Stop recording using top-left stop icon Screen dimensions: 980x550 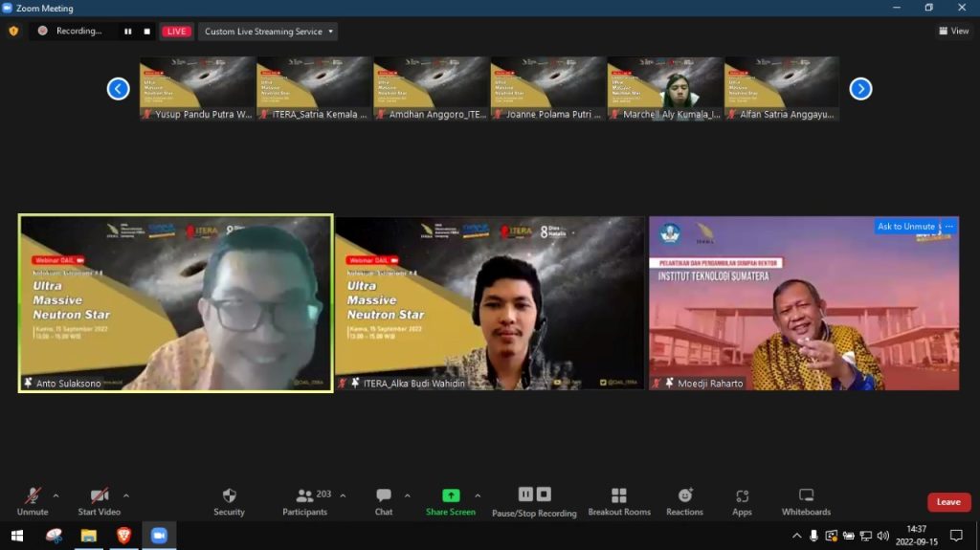coord(146,32)
